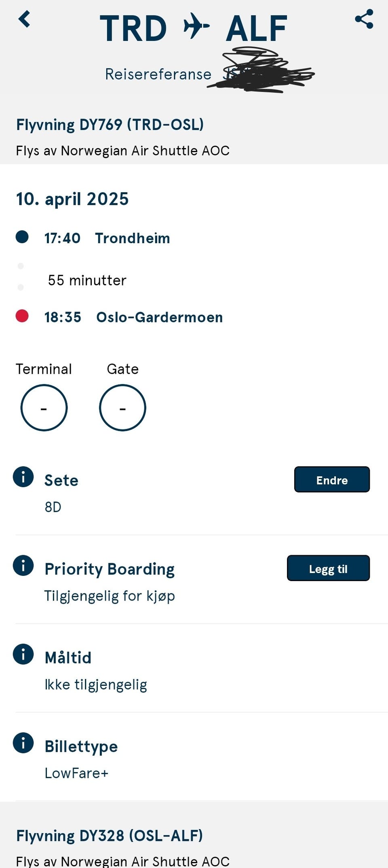Select the seat number 8D

point(53,507)
